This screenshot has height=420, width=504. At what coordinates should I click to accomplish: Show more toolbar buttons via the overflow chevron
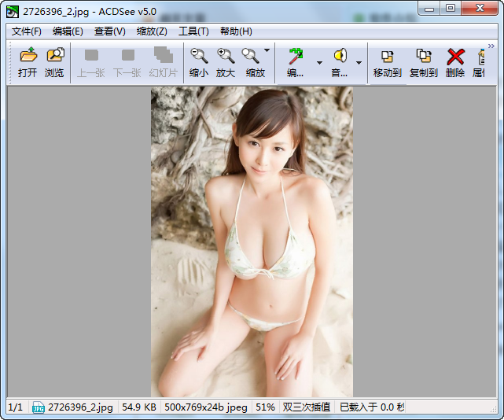491,46
